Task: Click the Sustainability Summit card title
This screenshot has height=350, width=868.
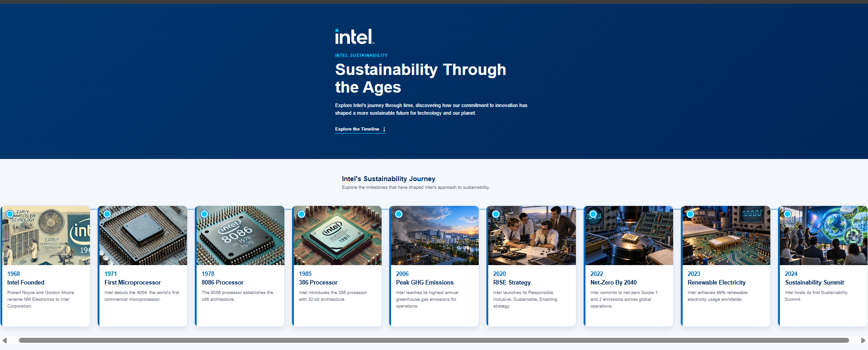Action: coord(814,283)
